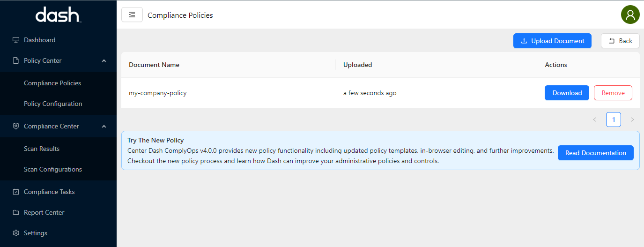Click the Compliance Tasks checklist icon
This screenshot has height=247, width=644.
click(x=16, y=192)
